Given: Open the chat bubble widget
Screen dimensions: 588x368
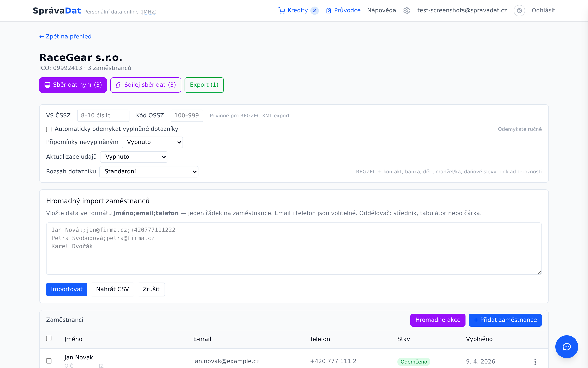Looking at the screenshot, I should (567, 347).
